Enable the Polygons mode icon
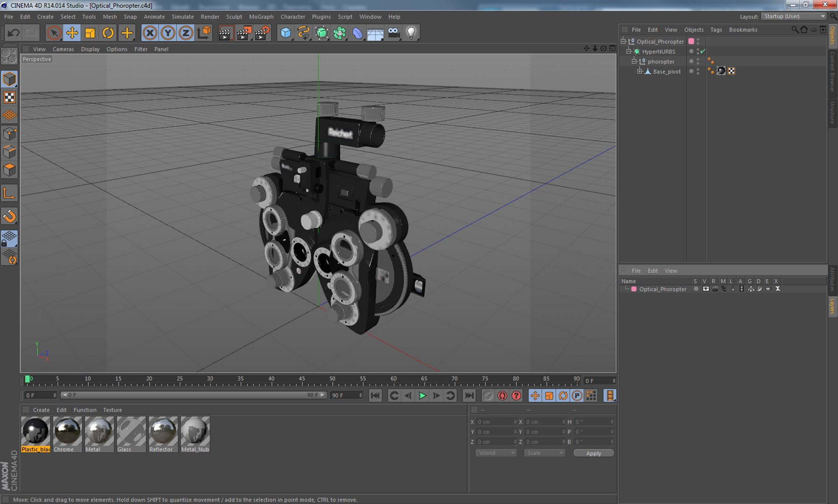 pos(9,170)
